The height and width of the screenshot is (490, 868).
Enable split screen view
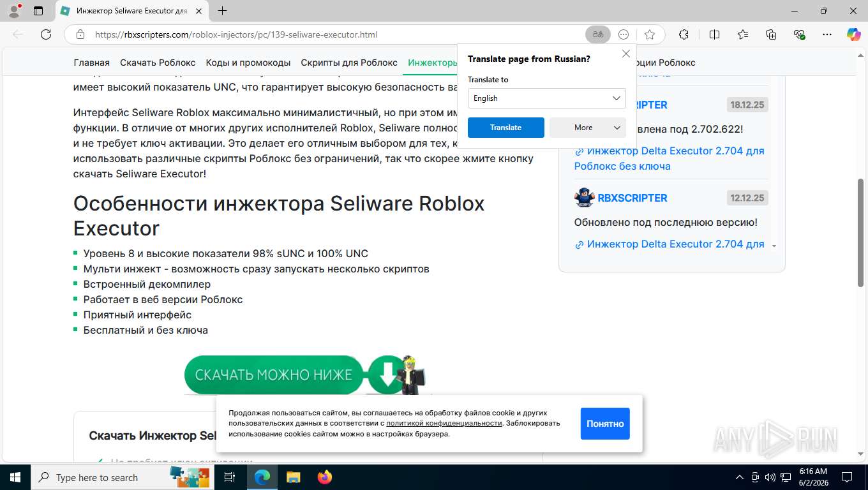click(x=714, y=34)
